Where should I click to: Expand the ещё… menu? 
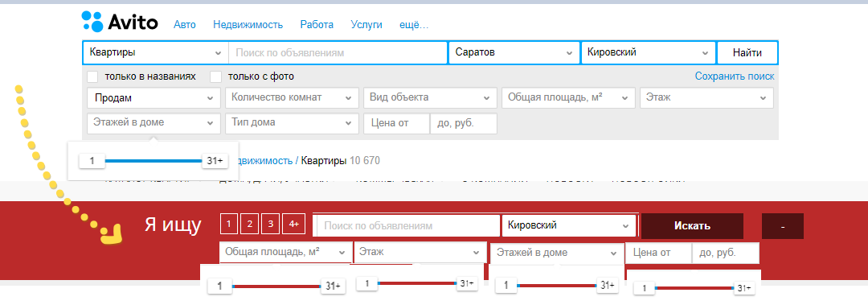[414, 24]
